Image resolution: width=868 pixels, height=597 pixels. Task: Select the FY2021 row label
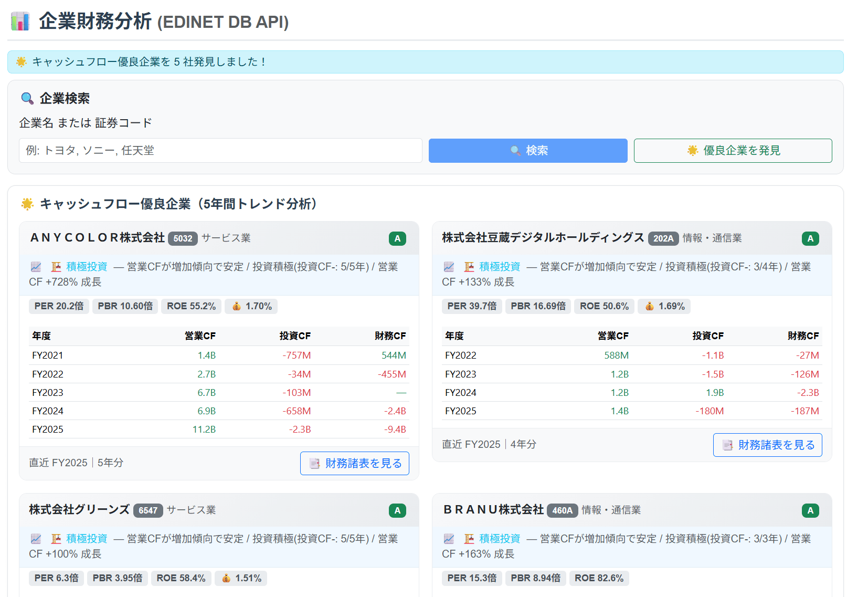[x=48, y=355]
